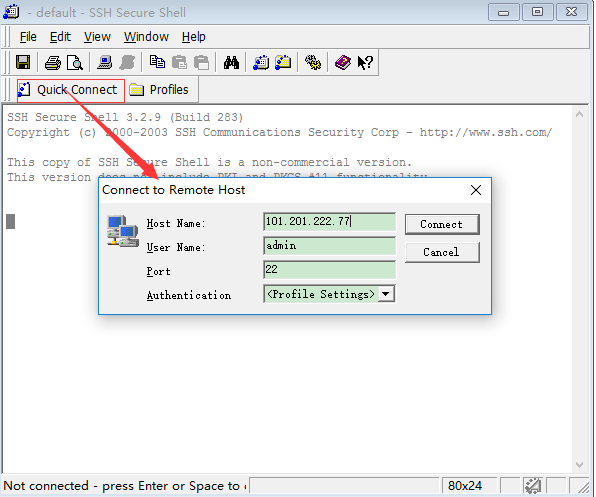
Task: Click the 'Host Name:' label
Action: pos(176,223)
